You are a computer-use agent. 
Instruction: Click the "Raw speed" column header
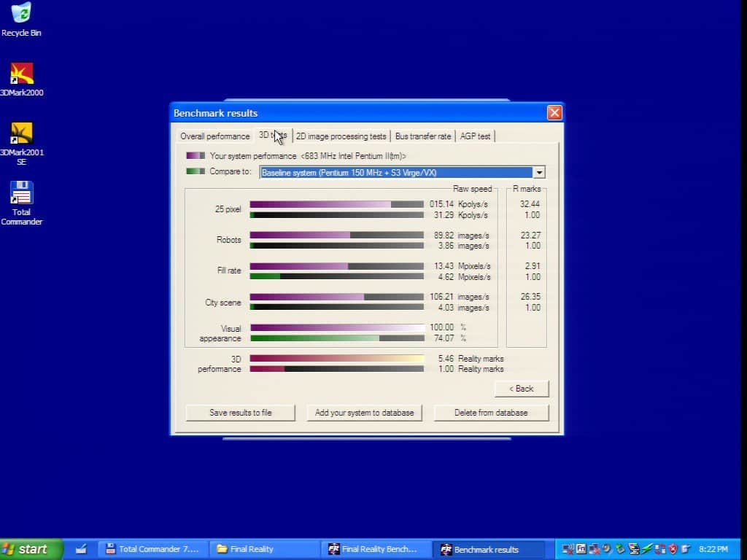coord(472,189)
